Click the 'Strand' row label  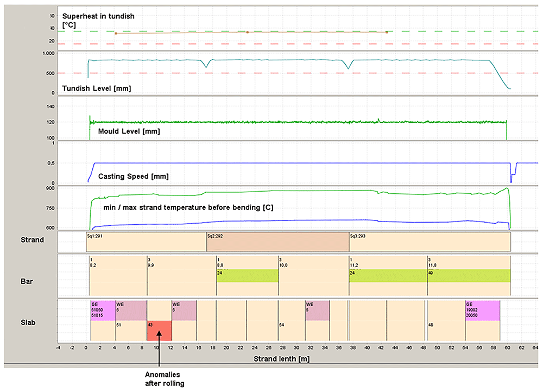(x=32, y=239)
